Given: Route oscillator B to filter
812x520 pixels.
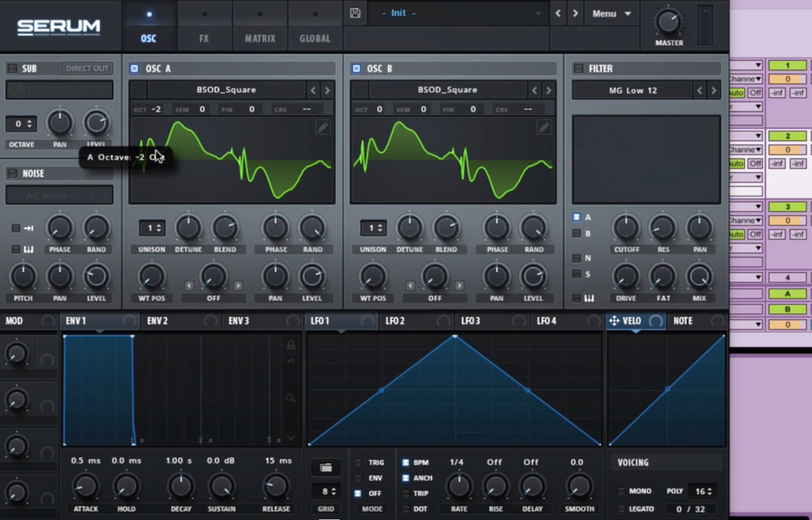Looking at the screenshot, I should 577,233.
